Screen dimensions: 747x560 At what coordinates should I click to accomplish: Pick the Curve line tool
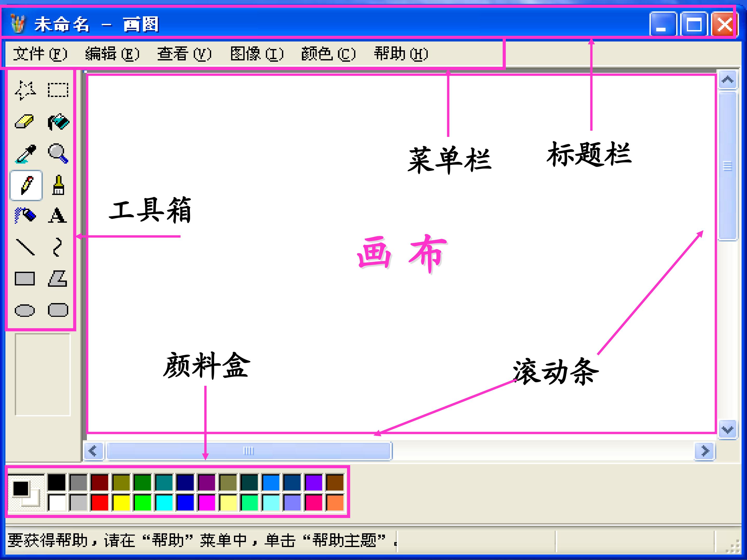(57, 247)
